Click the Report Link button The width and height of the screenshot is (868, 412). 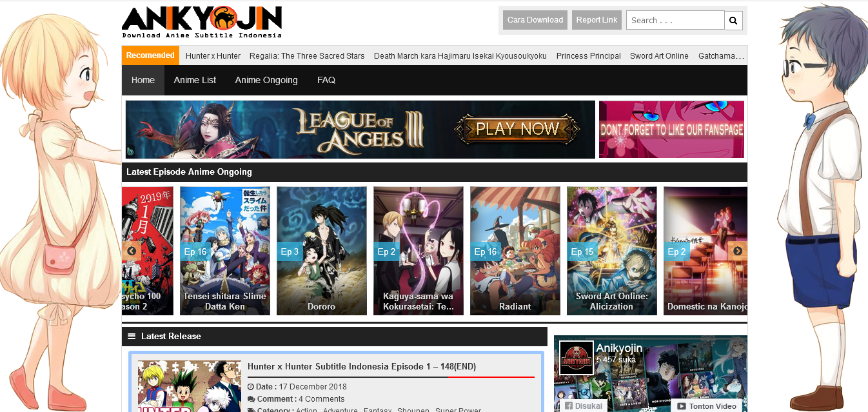pyautogui.click(x=597, y=20)
